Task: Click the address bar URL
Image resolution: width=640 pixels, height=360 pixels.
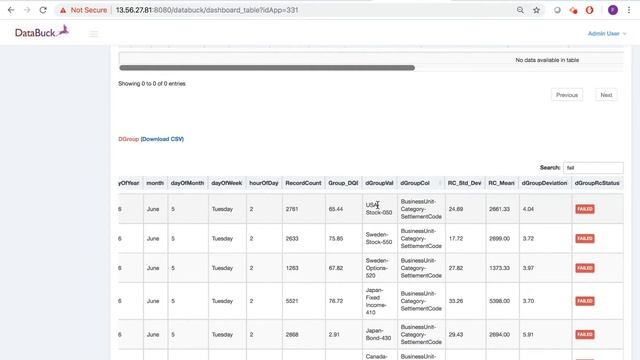Action: point(207,10)
